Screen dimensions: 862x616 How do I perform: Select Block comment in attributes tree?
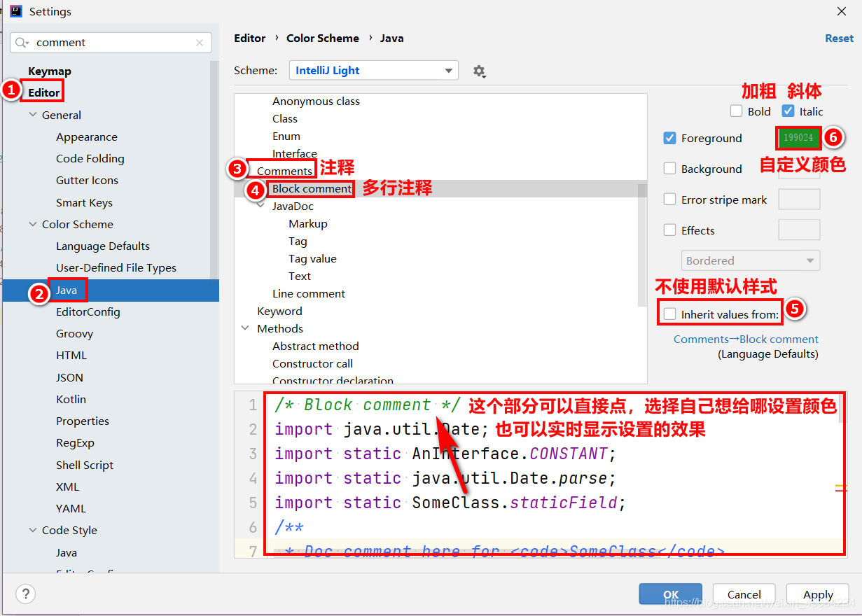(x=312, y=188)
